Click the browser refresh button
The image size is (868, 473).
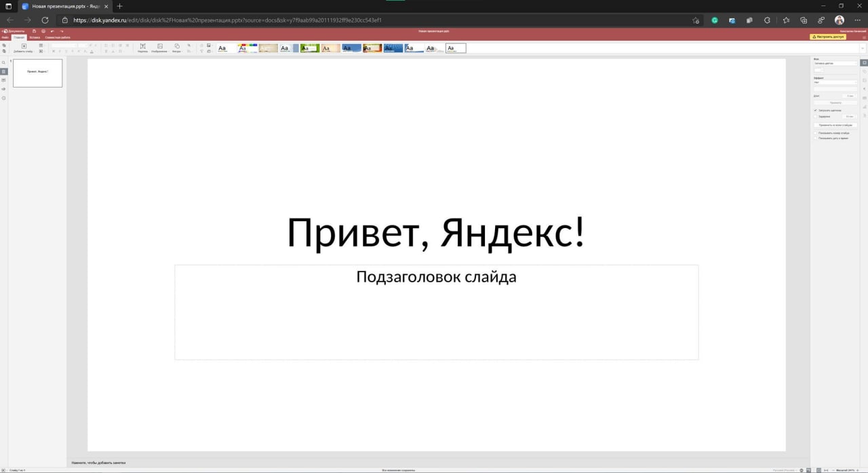[45, 20]
